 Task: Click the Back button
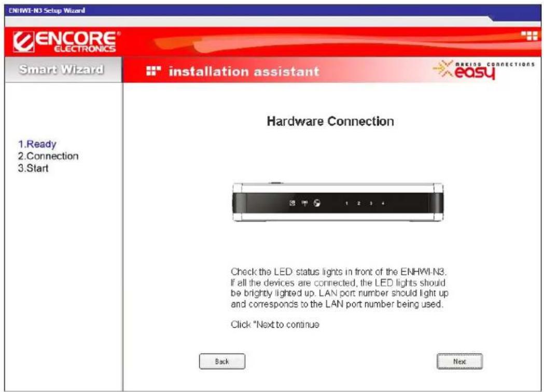click(x=222, y=361)
